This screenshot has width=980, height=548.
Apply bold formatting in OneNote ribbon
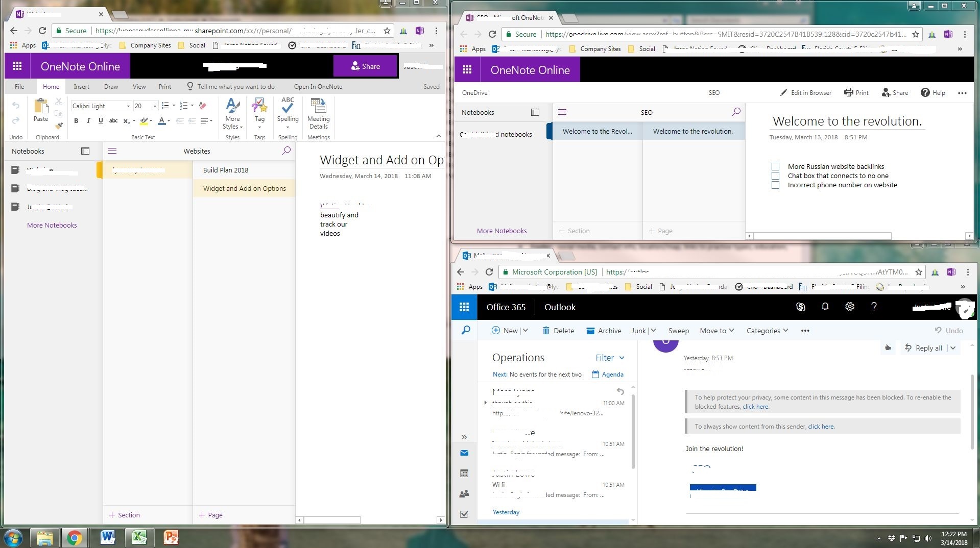[76, 121]
